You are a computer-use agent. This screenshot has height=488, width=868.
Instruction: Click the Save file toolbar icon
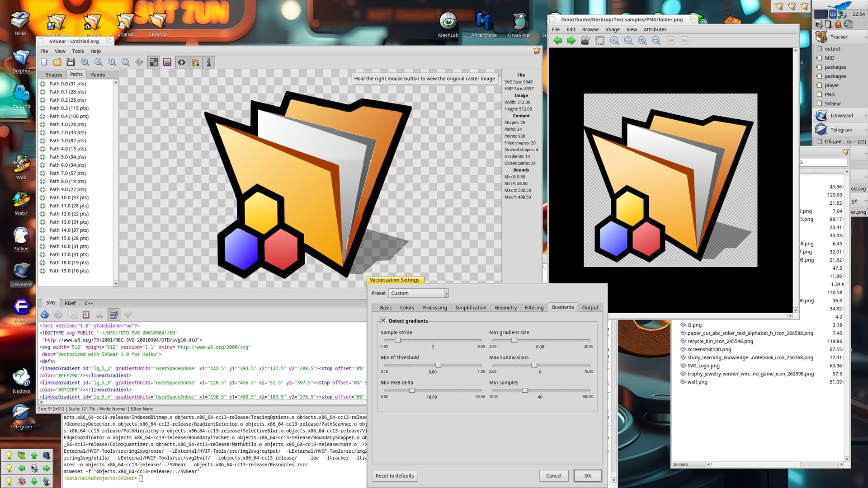pyautogui.click(x=71, y=62)
